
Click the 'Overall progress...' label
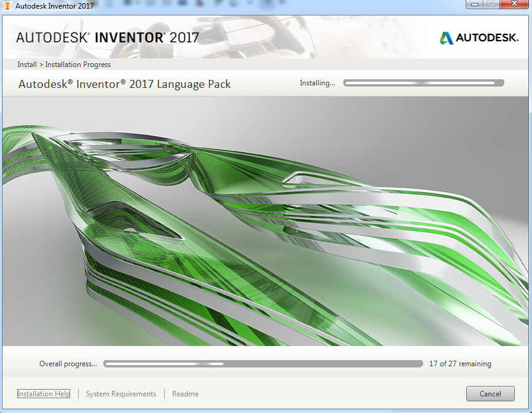(68, 364)
